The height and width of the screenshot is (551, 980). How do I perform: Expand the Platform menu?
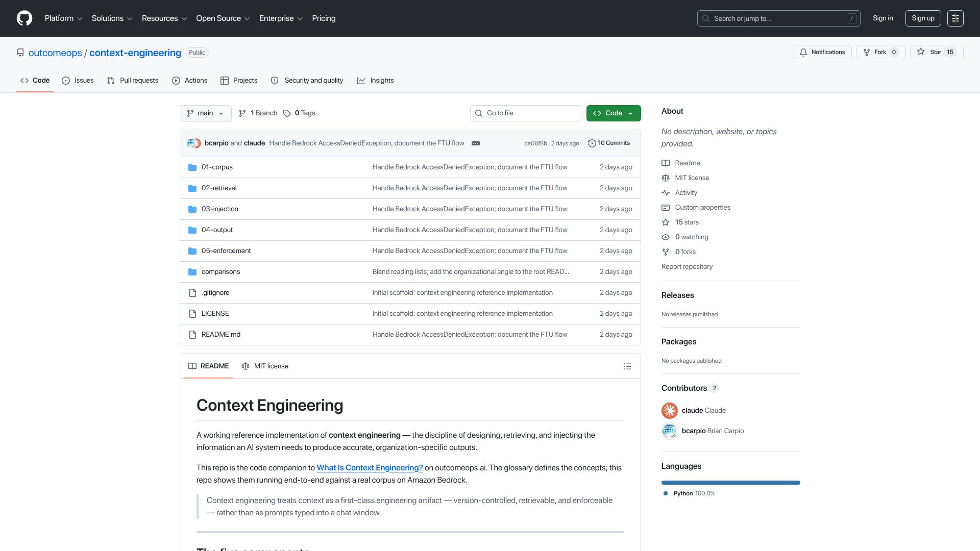[63, 18]
